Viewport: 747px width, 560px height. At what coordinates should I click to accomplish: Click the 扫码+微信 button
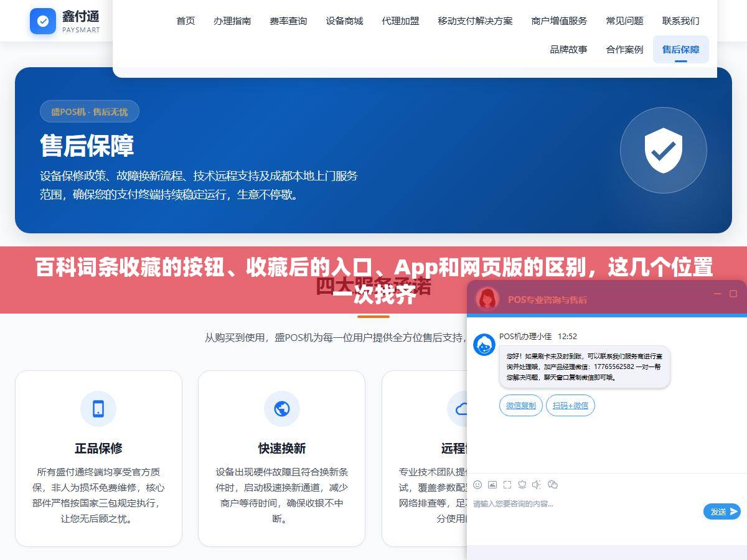[x=570, y=406]
